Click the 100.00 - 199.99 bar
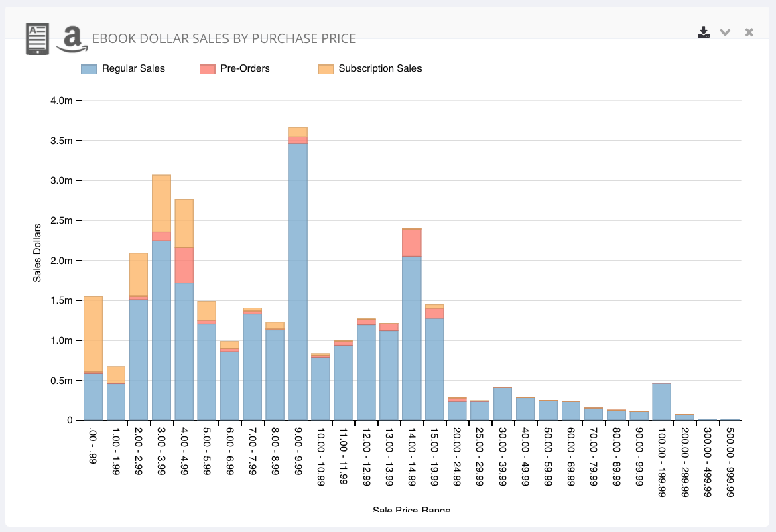The width and height of the screenshot is (776, 532). 662,401
